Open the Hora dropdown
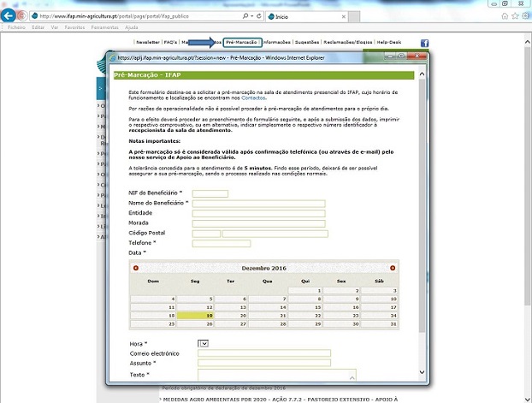The width and height of the screenshot is (532, 403). tap(204, 344)
